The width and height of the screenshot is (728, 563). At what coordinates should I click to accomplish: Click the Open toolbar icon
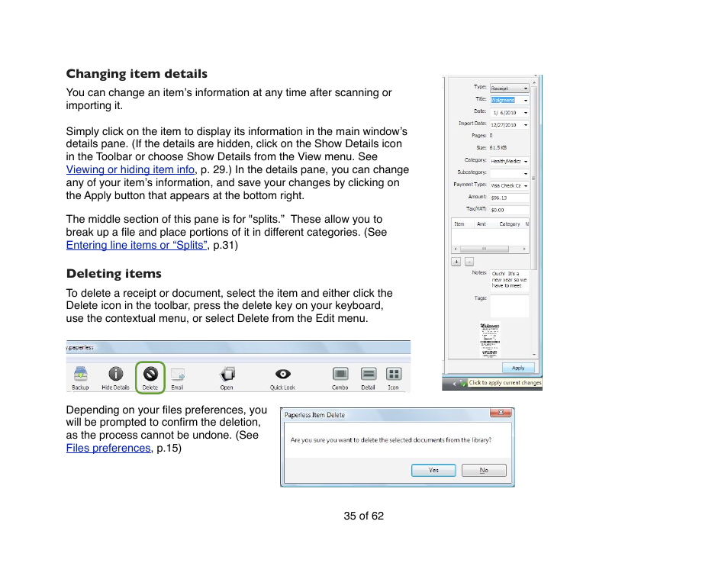tap(227, 374)
